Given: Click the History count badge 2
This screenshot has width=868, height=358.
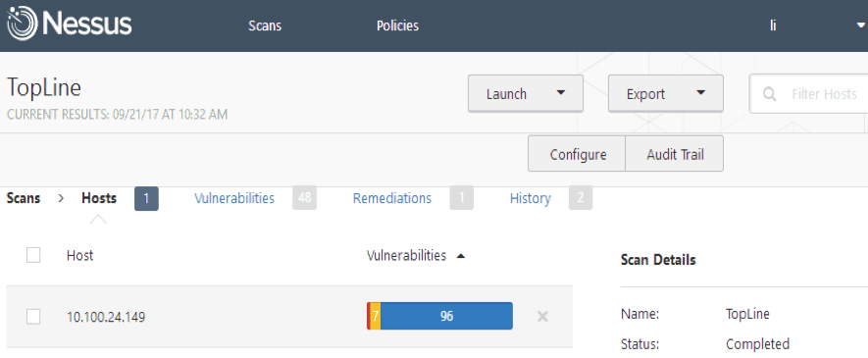Looking at the screenshot, I should (x=581, y=198).
